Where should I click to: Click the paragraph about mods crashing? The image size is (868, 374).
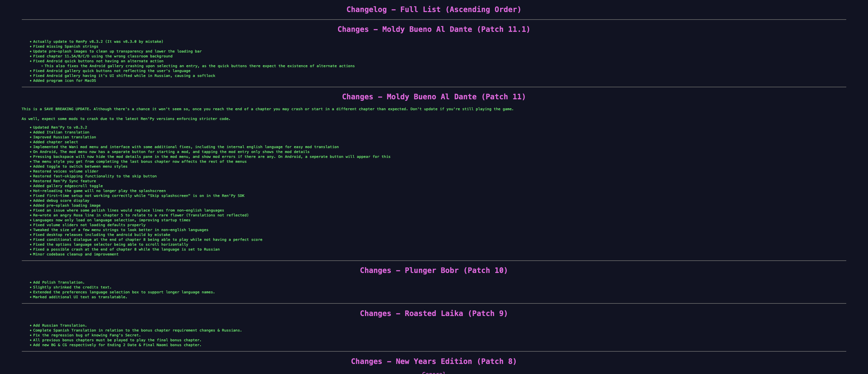click(x=126, y=119)
